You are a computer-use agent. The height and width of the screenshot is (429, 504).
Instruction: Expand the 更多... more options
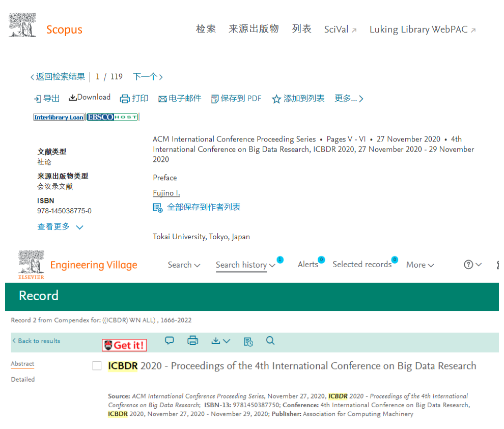[x=349, y=99]
